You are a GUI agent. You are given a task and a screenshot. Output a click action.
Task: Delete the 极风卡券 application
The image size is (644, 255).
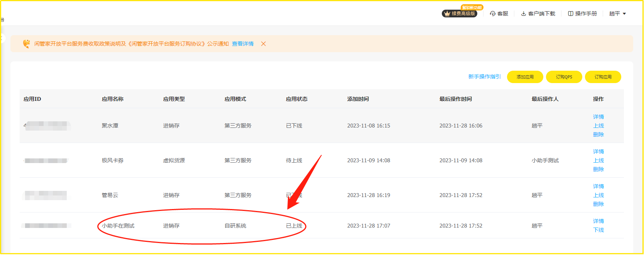coord(598,169)
